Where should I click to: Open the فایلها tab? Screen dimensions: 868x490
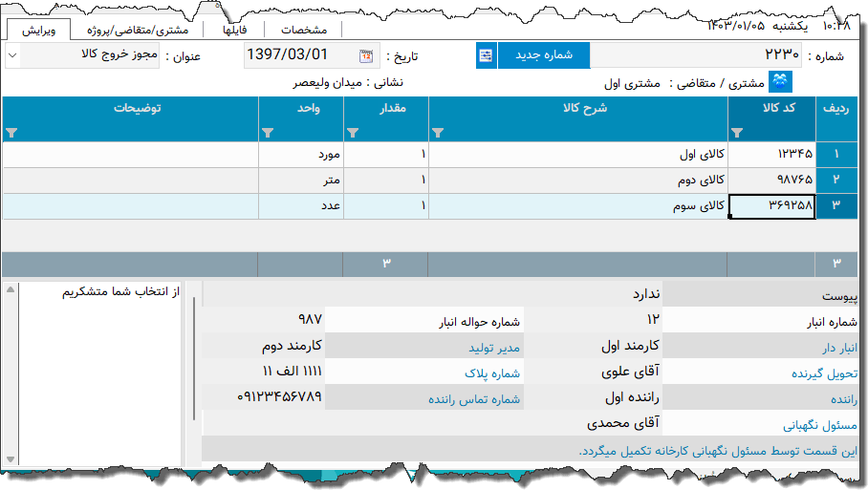235,30
